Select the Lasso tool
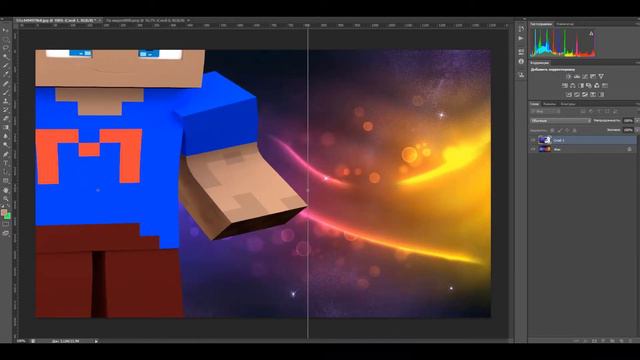 pos(6,48)
